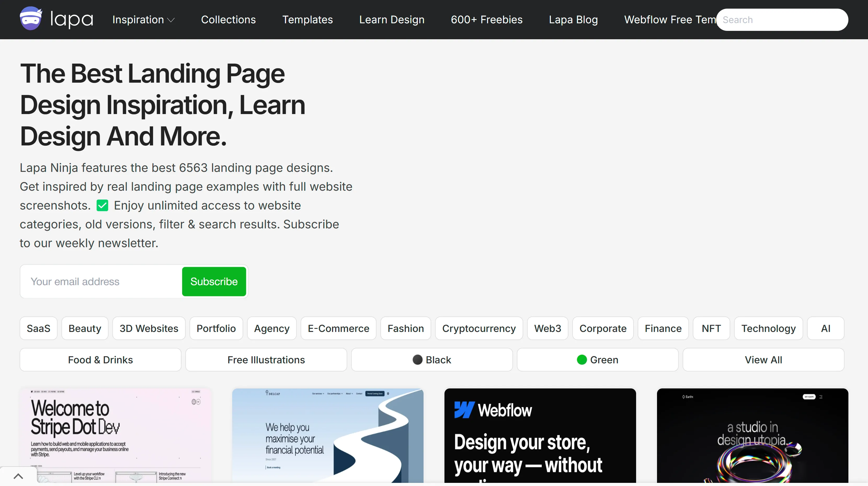
Task: Go to the 600+ Freebies page
Action: point(486,20)
